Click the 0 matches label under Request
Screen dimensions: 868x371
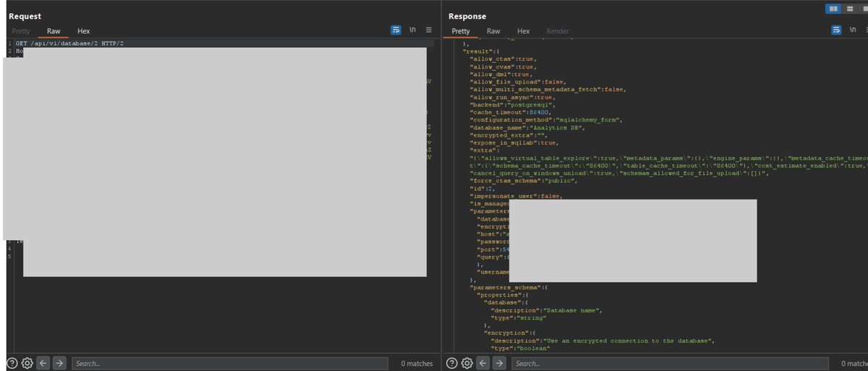[x=417, y=363]
